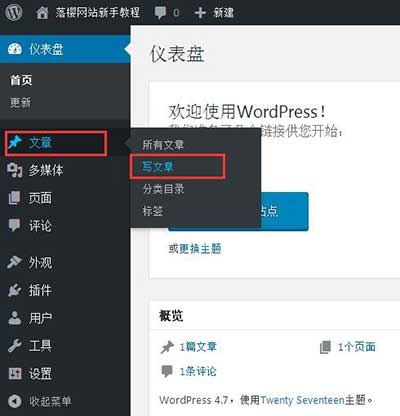This screenshot has width=400, height=416.
Task: Click the comment icon next to 1条评论
Action: [167, 371]
